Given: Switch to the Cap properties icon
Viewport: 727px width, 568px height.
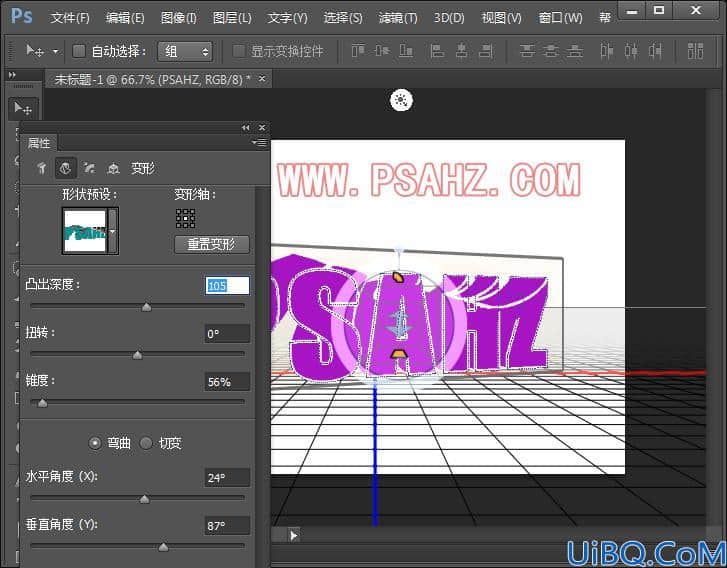Looking at the screenshot, I should click(89, 168).
